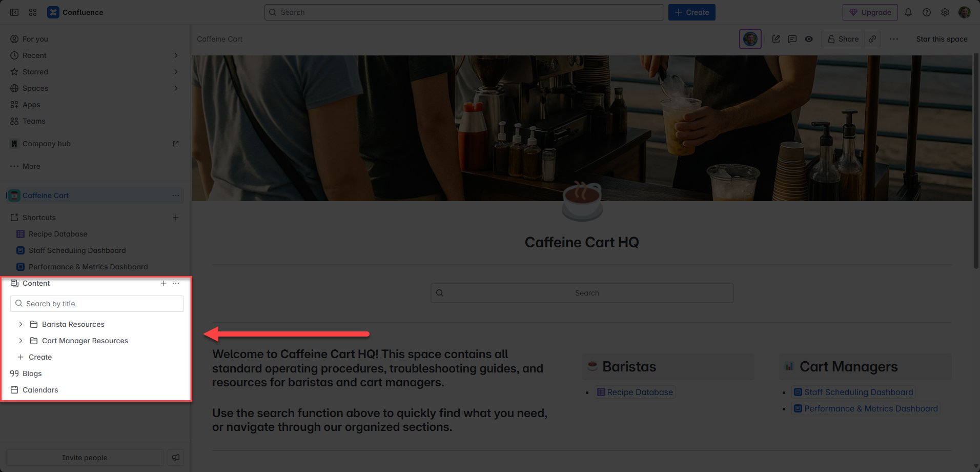
Task: Open the app switcher grid icon
Action: point(33,12)
